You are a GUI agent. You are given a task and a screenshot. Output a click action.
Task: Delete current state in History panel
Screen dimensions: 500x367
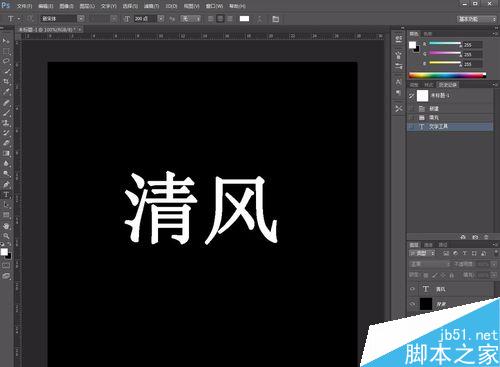click(x=486, y=237)
